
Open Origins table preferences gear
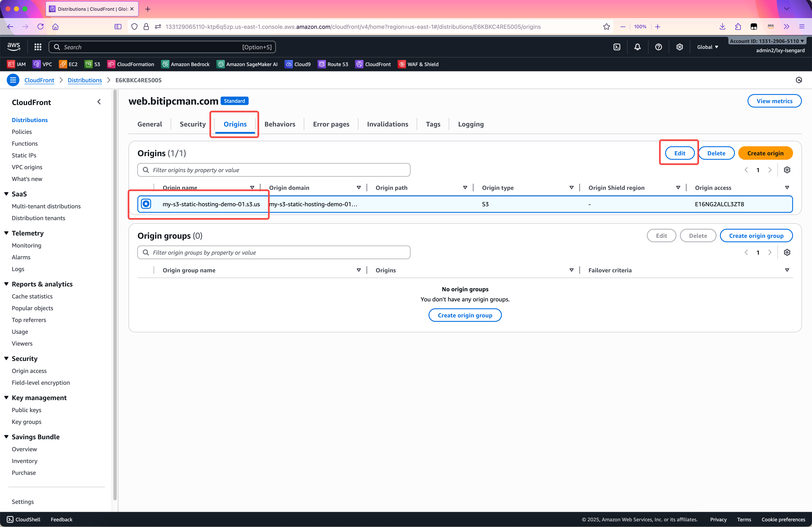[x=787, y=170]
